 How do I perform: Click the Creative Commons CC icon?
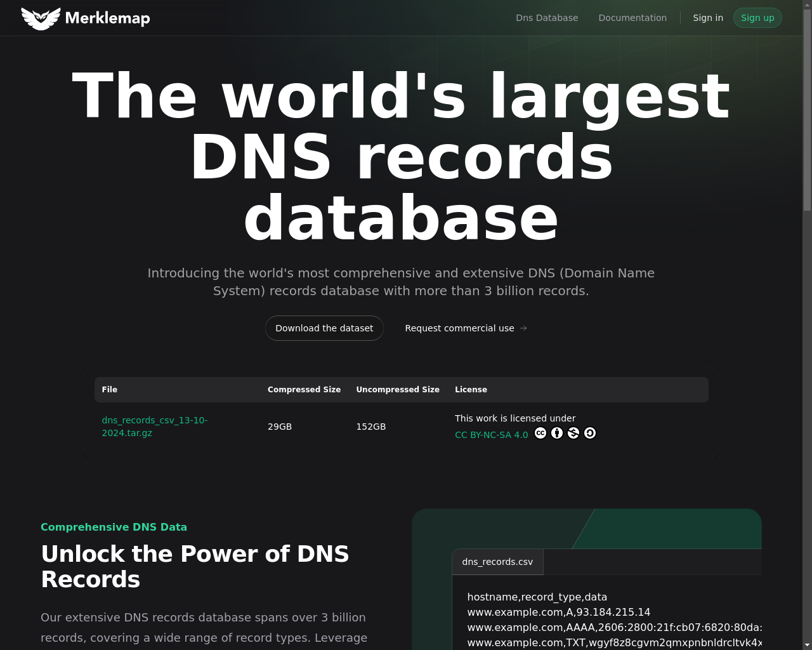coord(540,433)
